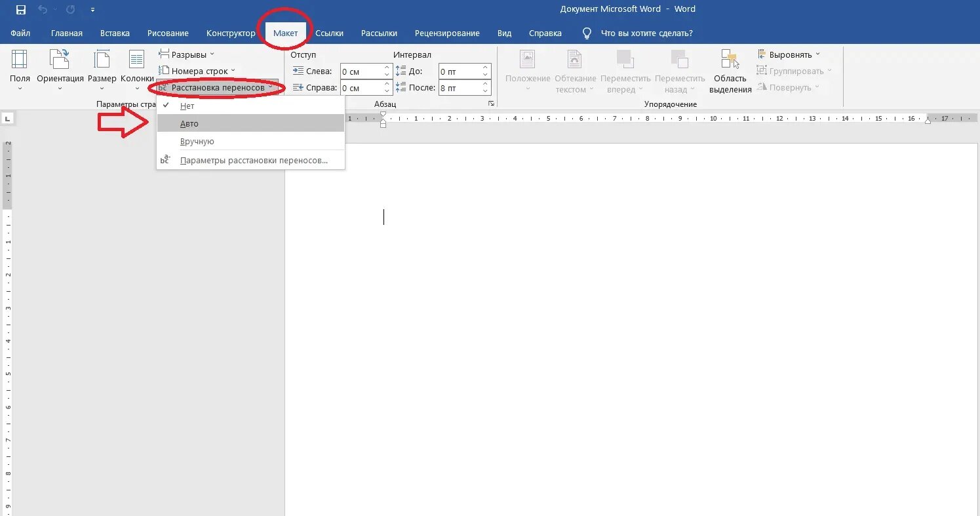Open the Размер page size button
This screenshot has height=516, width=980.
point(102,69)
